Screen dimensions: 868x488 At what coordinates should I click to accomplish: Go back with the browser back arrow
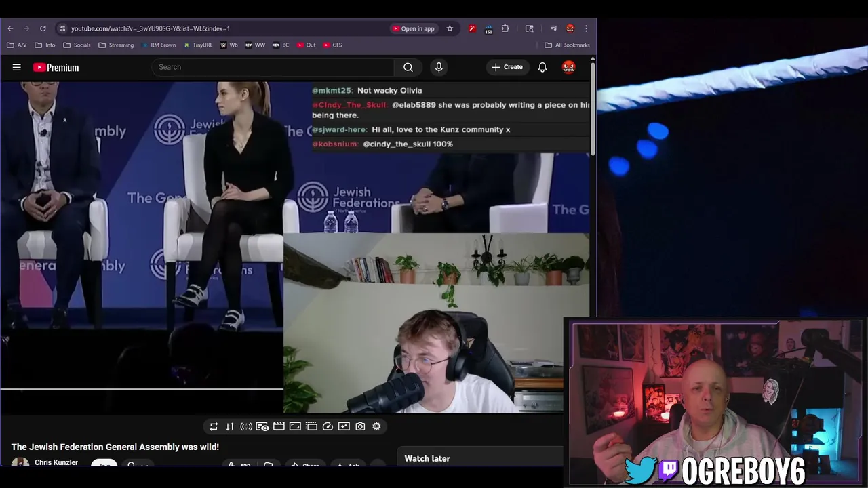[x=10, y=28]
